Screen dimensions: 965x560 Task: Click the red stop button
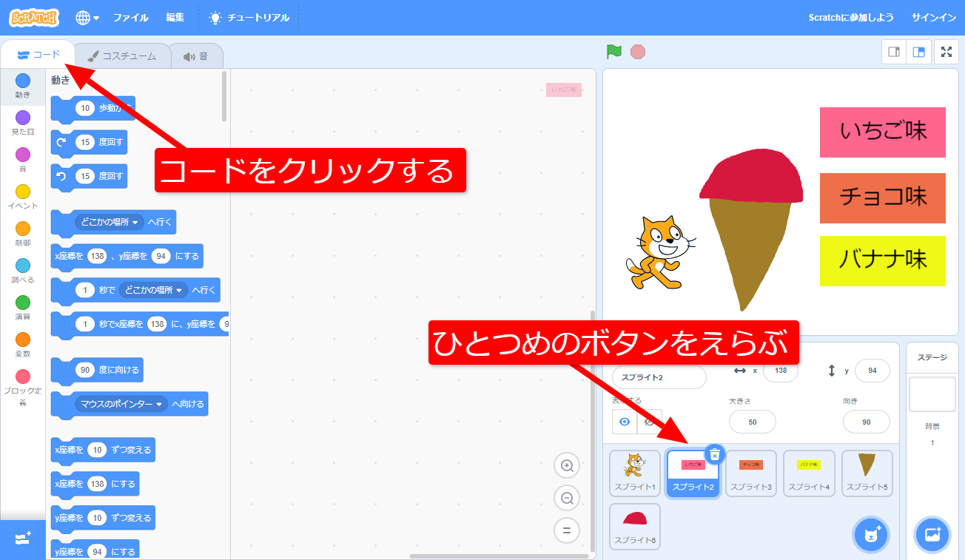tap(638, 52)
